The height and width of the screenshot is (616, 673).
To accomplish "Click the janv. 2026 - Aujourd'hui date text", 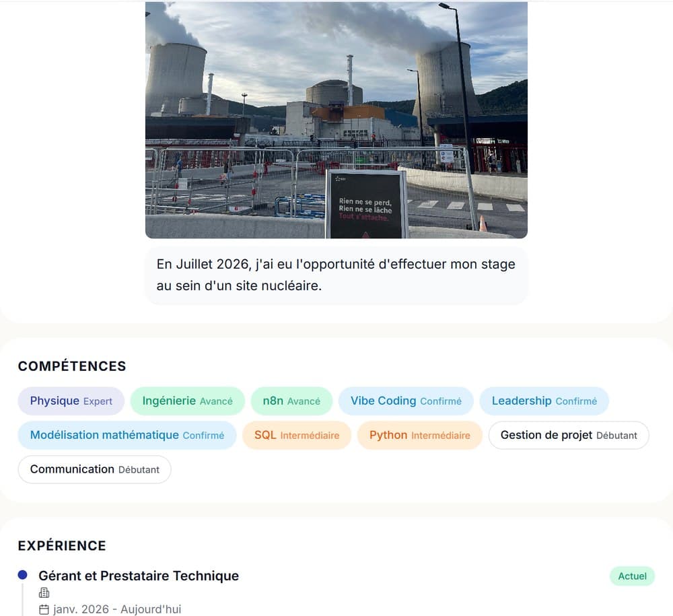I will [x=117, y=609].
